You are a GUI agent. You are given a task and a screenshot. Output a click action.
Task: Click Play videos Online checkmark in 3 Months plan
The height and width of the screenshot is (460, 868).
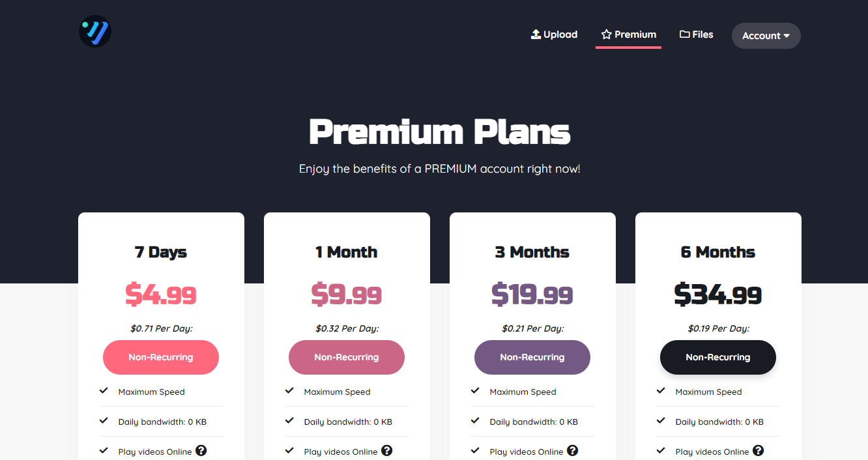475,451
